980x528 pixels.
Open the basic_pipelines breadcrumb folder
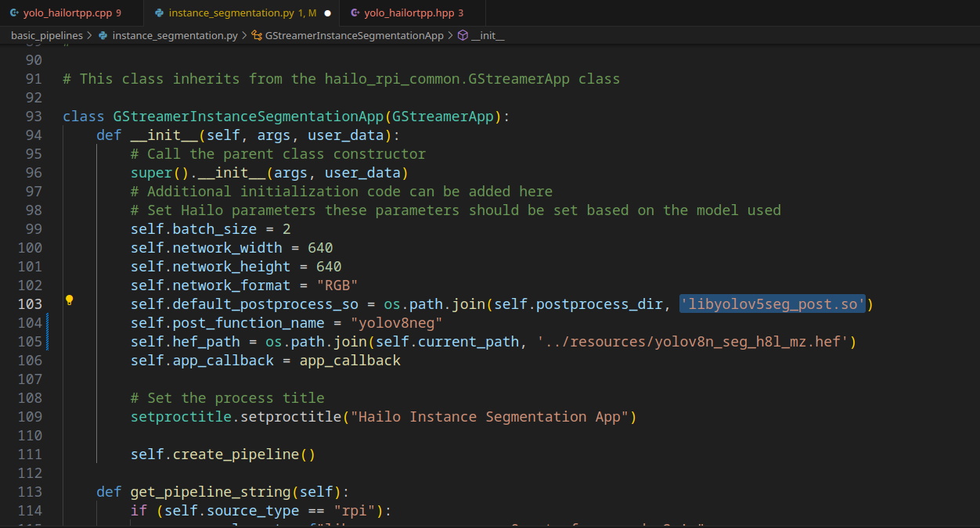46,36
